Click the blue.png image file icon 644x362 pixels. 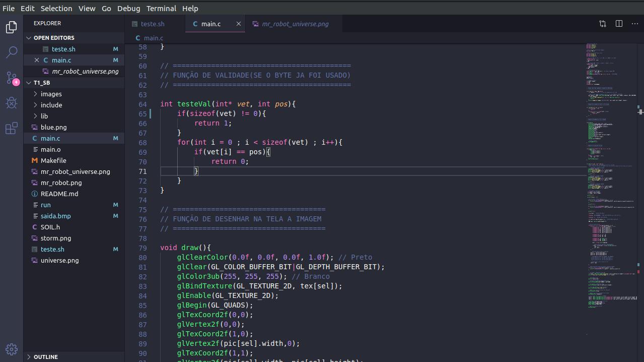pos(35,127)
